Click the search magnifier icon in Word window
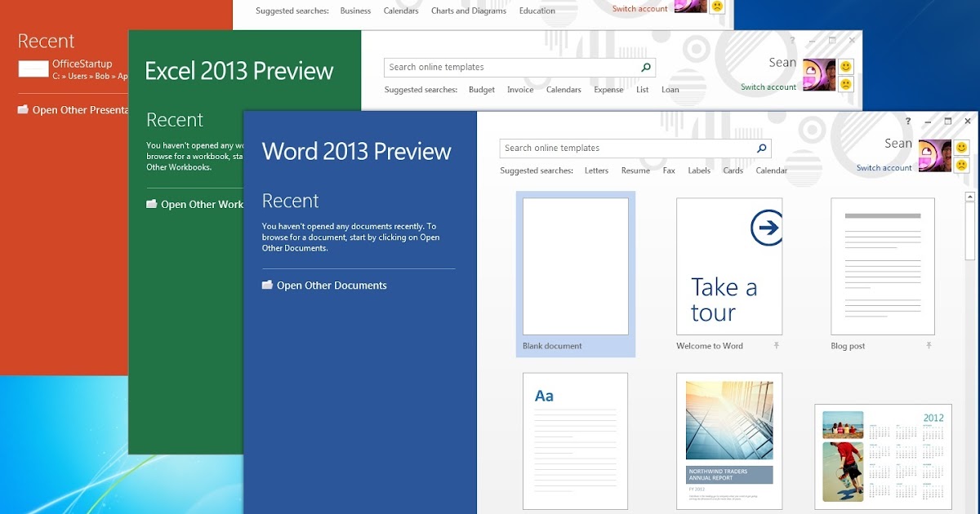This screenshot has height=514, width=980. (x=761, y=148)
